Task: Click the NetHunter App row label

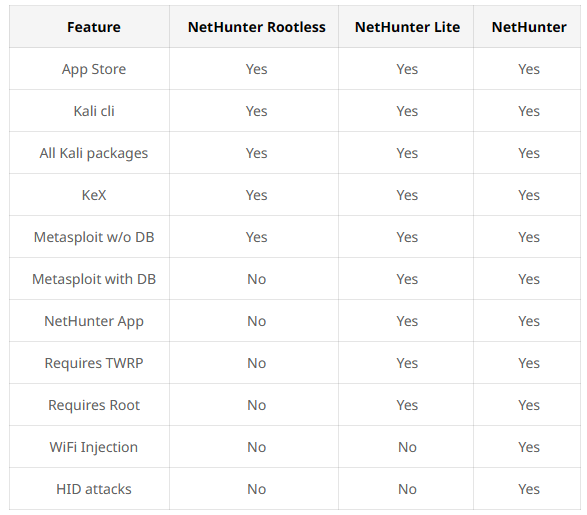Action: (x=94, y=322)
